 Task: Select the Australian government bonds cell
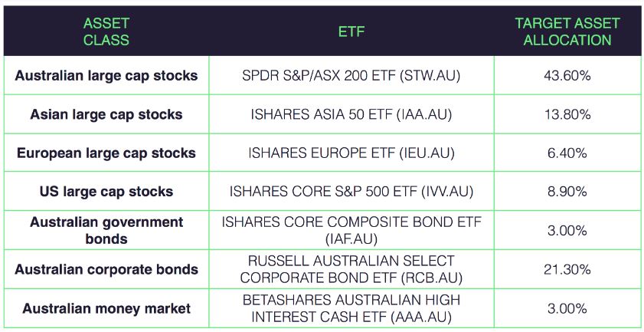pos(106,230)
